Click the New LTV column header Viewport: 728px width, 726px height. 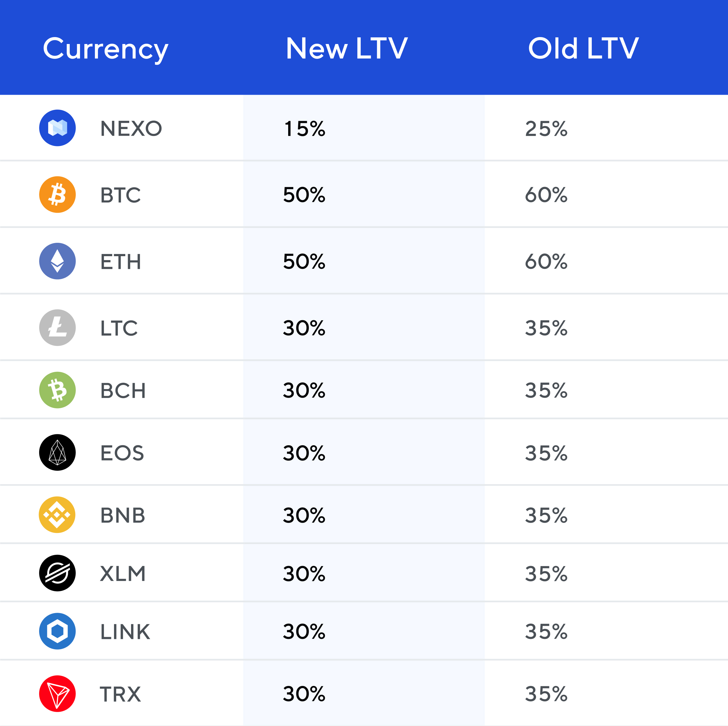(347, 48)
